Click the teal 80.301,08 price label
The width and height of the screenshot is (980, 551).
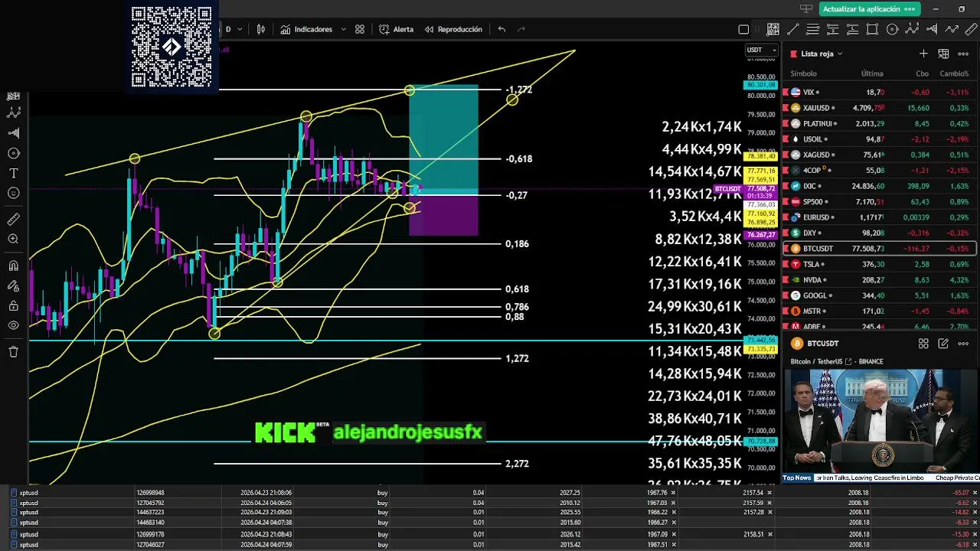760,85
